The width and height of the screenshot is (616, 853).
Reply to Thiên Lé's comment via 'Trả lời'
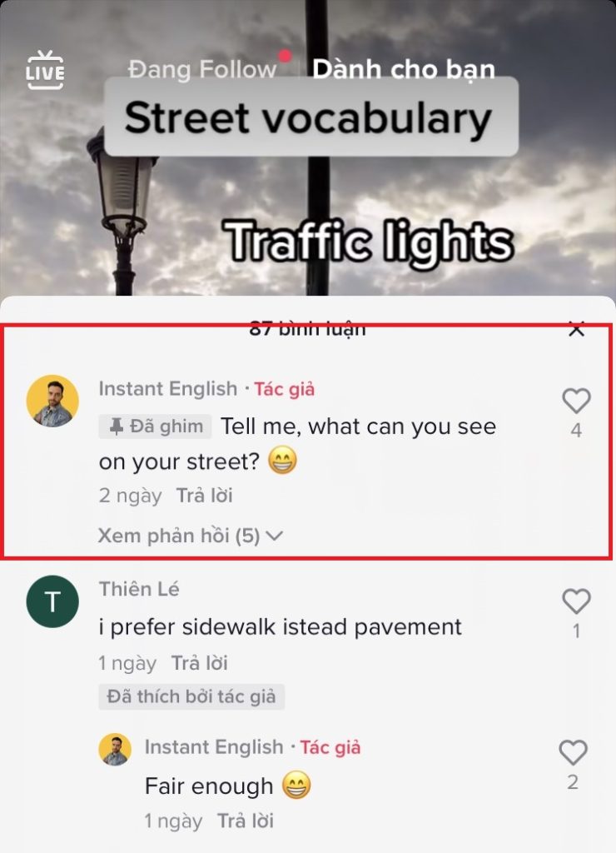(200, 663)
